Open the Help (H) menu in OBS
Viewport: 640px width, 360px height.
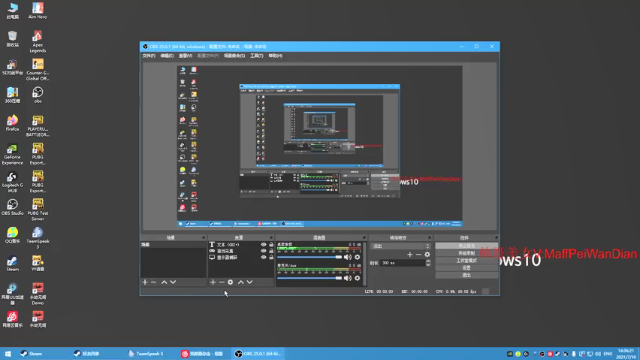[x=276, y=56]
